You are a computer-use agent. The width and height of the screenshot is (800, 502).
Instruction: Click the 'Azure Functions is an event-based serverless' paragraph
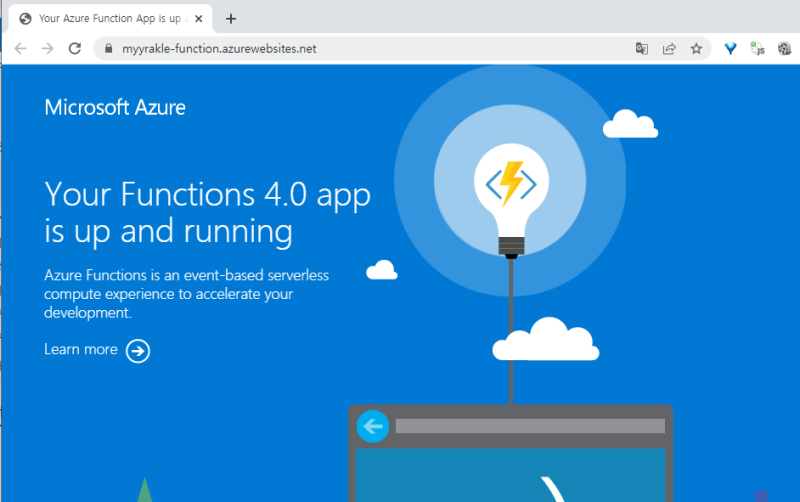pos(186,294)
